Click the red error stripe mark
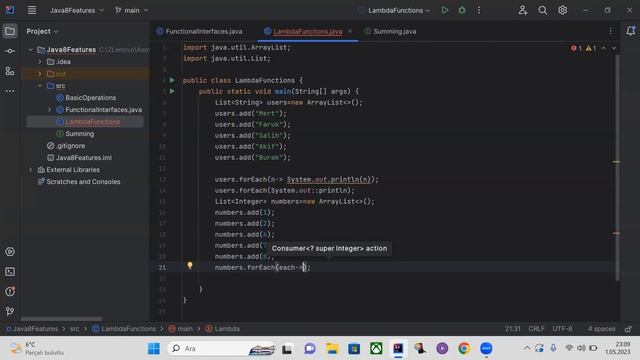Viewport: 640px width, 360px height. [616, 233]
